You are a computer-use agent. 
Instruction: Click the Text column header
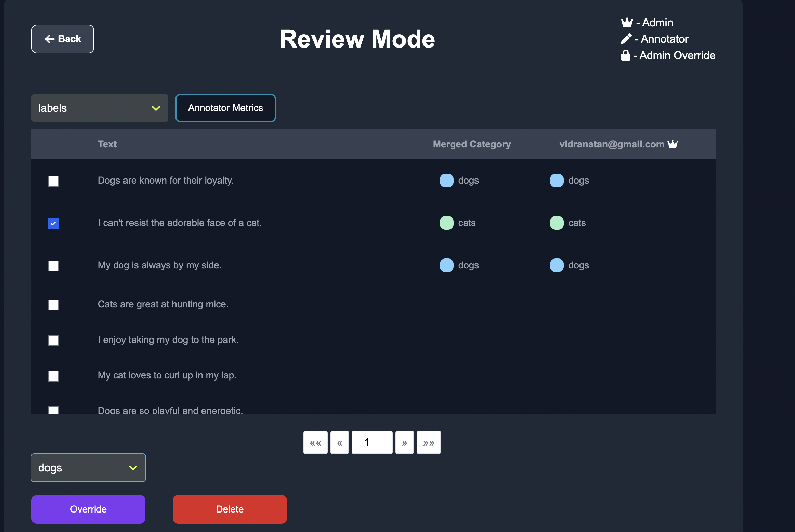tap(107, 144)
